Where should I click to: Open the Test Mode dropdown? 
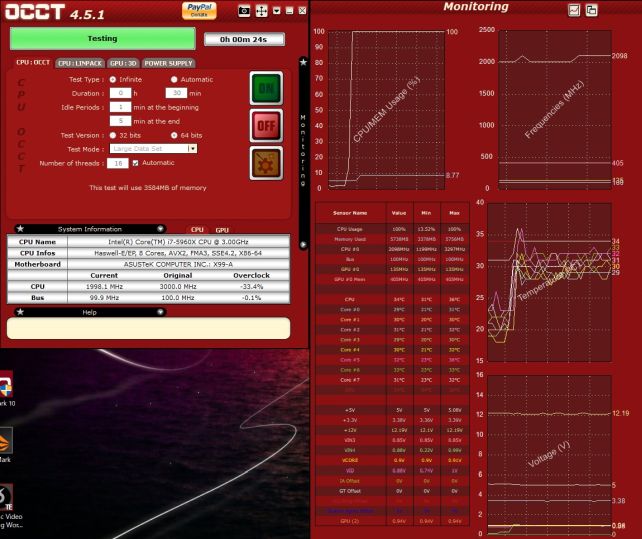[x=153, y=148]
